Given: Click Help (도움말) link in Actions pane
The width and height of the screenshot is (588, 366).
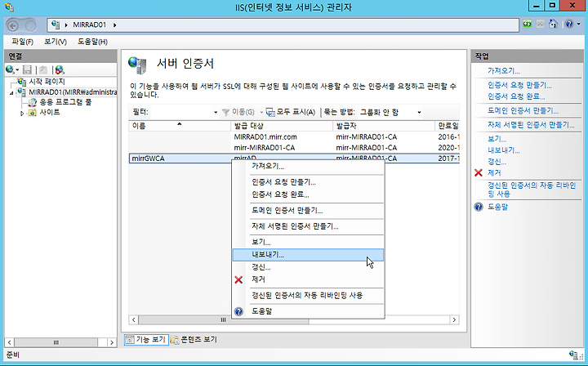Looking at the screenshot, I should [x=497, y=207].
